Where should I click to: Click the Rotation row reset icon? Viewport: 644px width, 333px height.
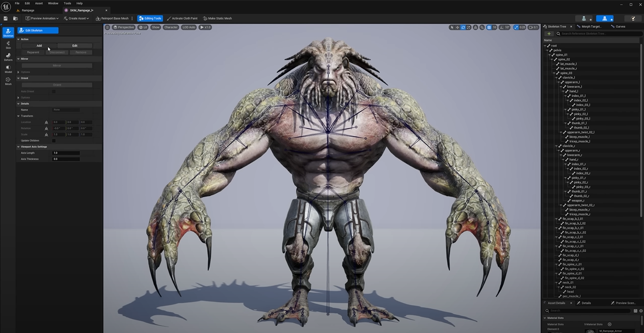click(x=47, y=129)
